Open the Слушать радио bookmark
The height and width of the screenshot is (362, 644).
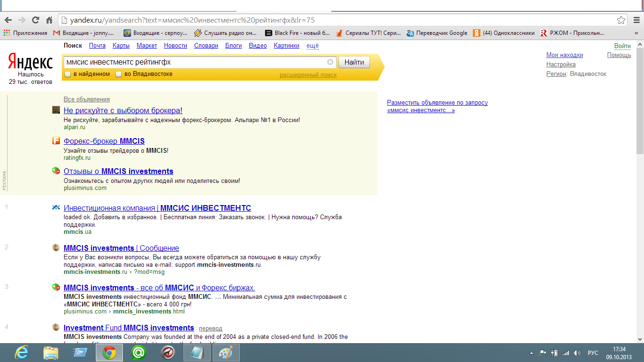point(225,33)
